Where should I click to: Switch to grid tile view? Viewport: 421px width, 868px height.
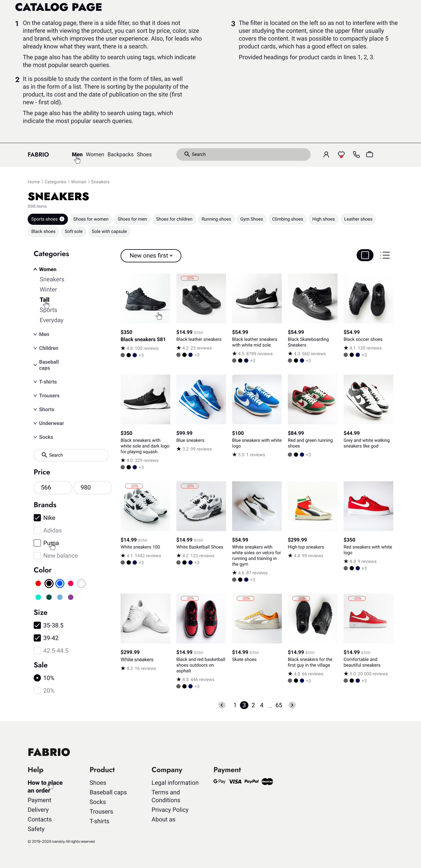(x=365, y=255)
